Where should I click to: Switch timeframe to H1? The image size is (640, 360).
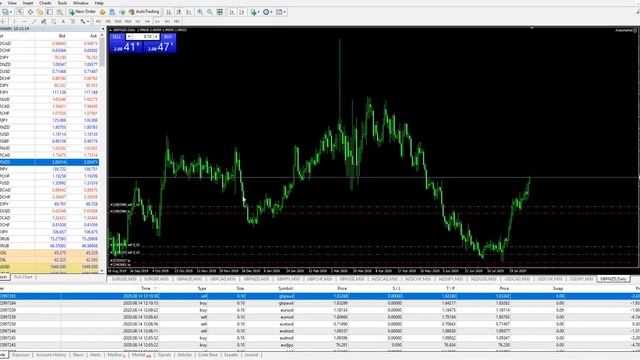(x=138, y=21)
